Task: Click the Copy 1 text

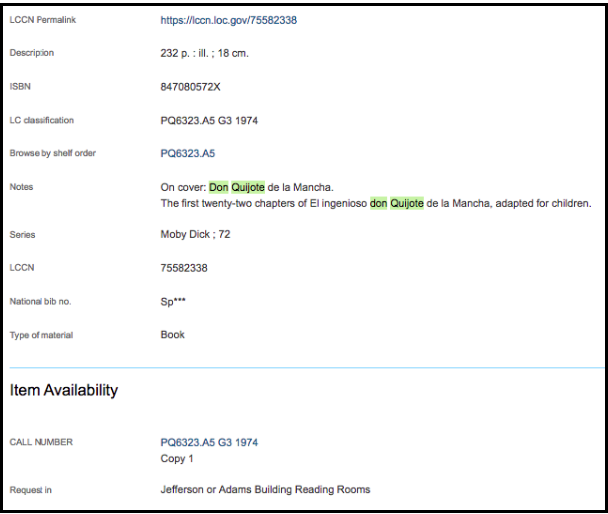Action: tap(177, 459)
